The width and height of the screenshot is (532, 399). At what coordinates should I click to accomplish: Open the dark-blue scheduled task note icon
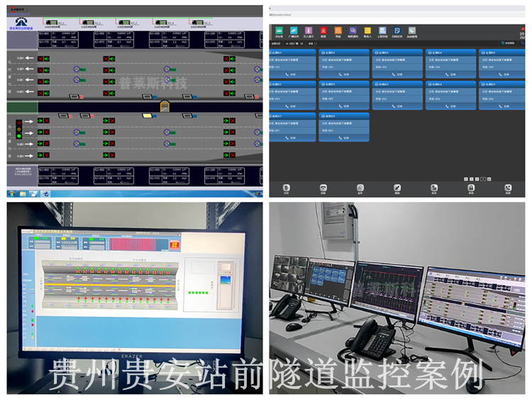397,31
